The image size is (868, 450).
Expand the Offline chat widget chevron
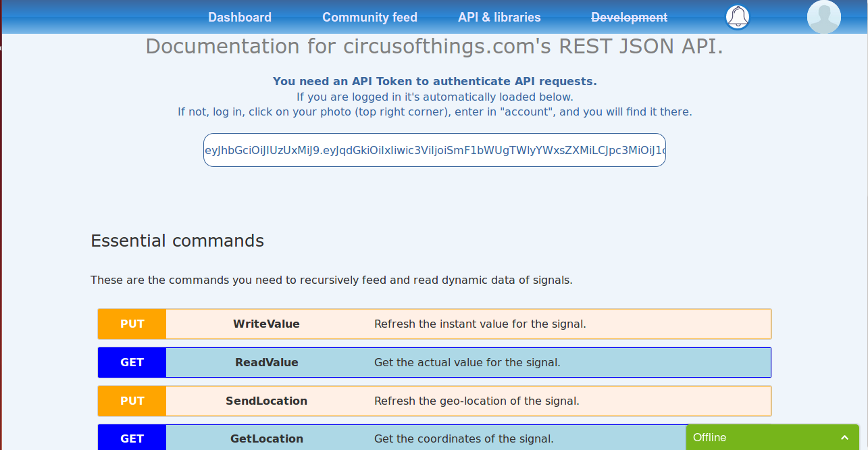pos(844,438)
